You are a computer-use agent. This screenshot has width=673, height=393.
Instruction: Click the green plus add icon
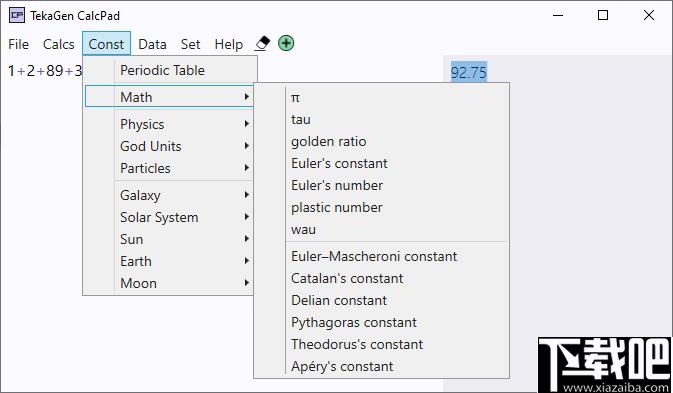286,43
